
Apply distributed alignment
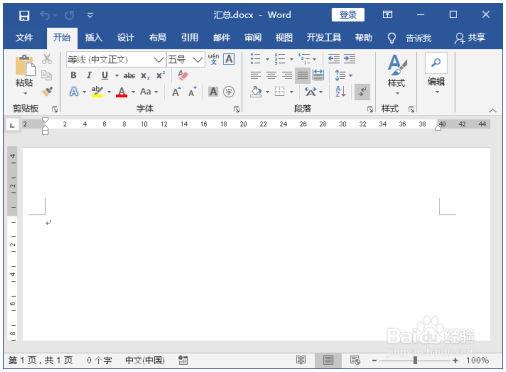click(318, 75)
